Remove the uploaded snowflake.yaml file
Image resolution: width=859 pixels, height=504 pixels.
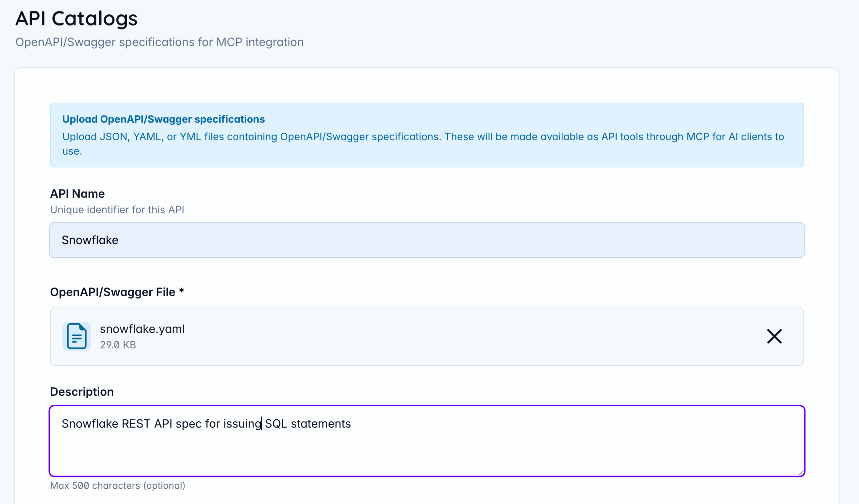click(x=774, y=336)
